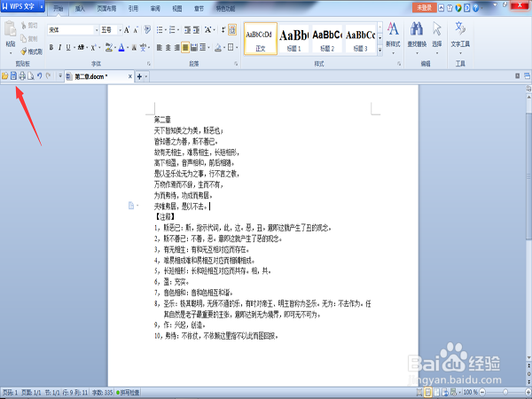Undo the last action
Screen dimensions: 532x399
tap(39, 76)
